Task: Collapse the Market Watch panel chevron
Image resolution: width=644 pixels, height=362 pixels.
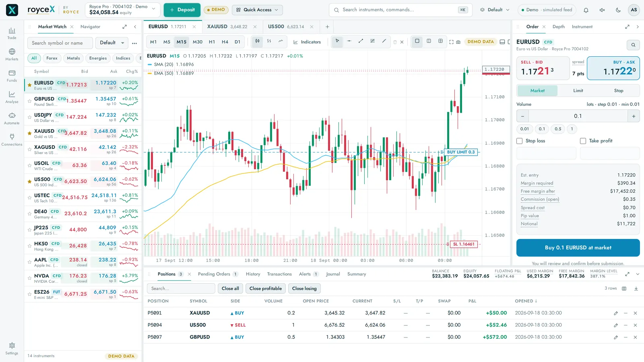Action: tap(135, 27)
